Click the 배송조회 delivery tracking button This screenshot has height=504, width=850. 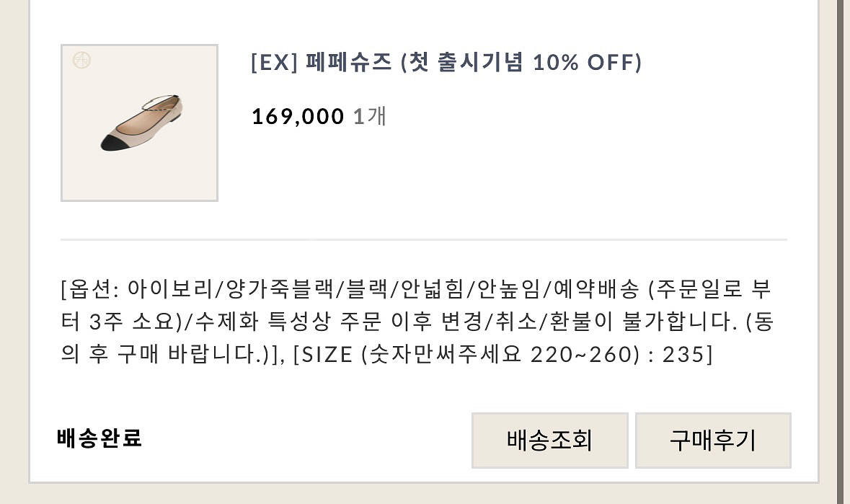[x=549, y=441]
